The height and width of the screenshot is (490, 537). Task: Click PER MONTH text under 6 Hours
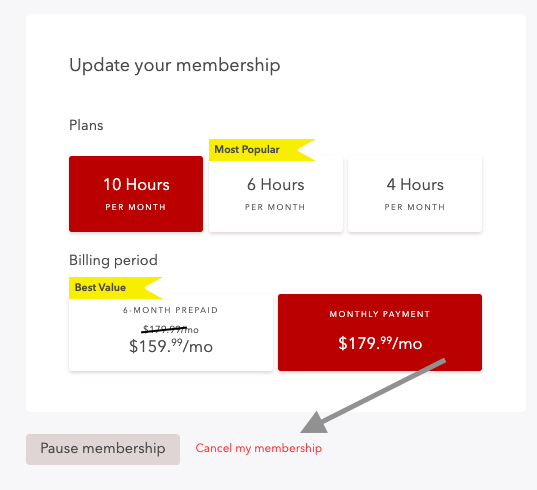(x=275, y=207)
